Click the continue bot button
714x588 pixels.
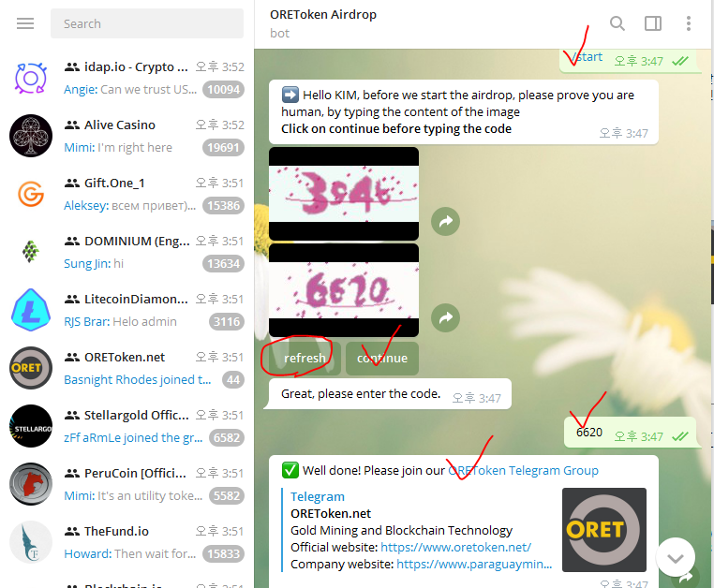click(382, 359)
